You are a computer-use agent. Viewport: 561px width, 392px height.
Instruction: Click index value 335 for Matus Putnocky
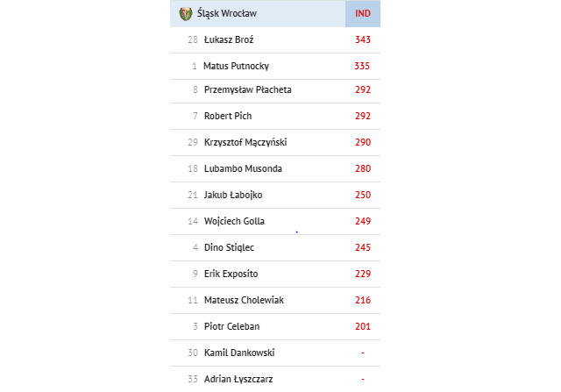click(362, 67)
